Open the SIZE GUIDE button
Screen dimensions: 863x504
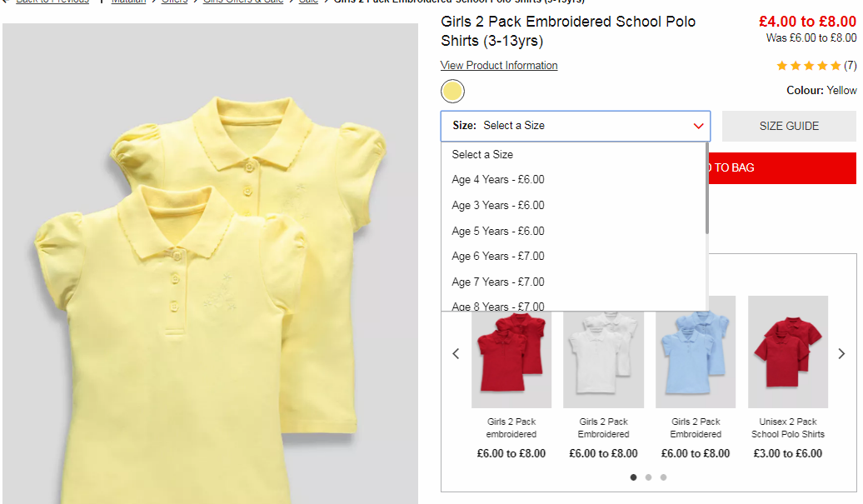789,126
